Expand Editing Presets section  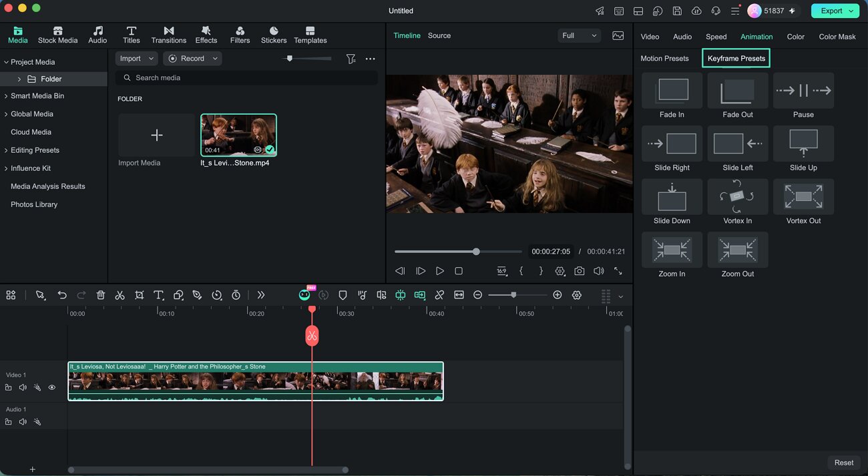[x=6, y=150]
